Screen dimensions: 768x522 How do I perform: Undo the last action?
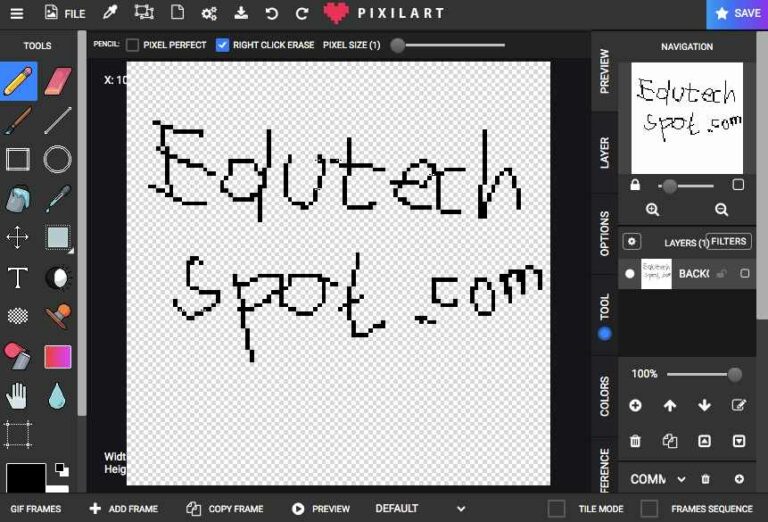click(271, 14)
